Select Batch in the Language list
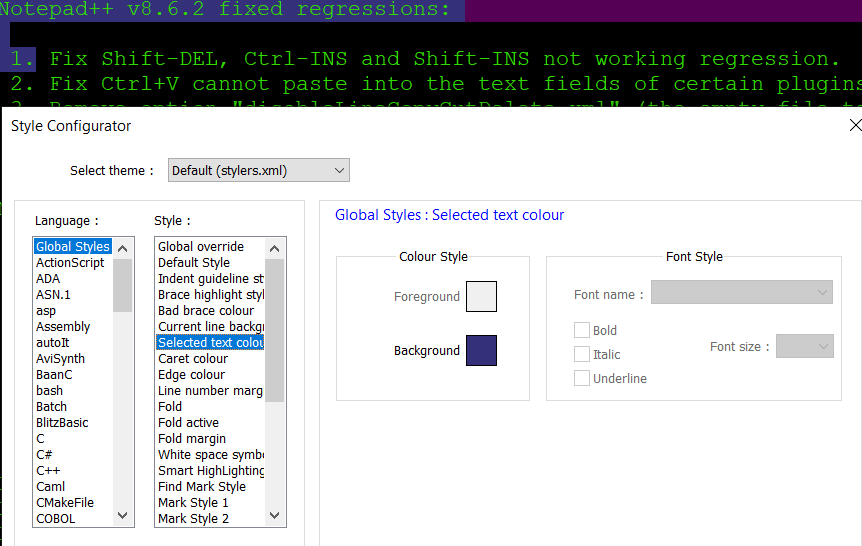The image size is (862, 546). click(x=51, y=406)
